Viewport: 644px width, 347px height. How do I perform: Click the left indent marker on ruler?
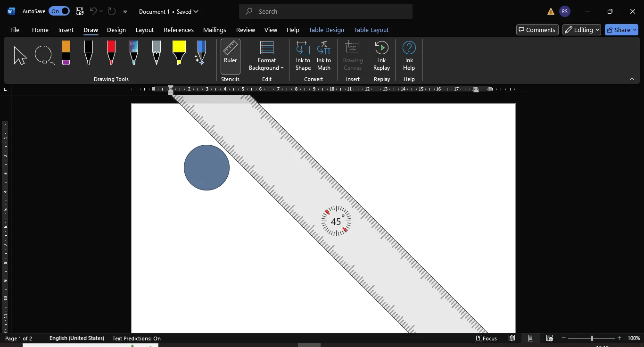click(171, 92)
